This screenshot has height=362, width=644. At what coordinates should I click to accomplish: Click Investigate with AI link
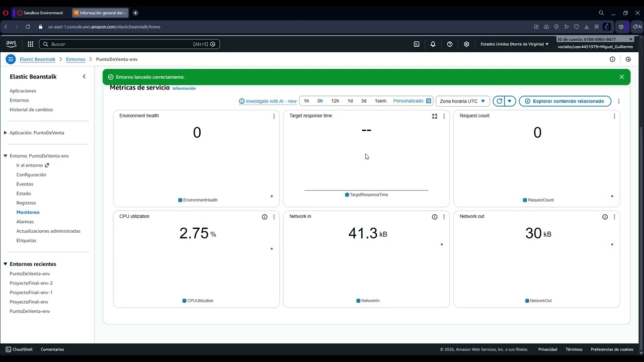tap(268, 101)
